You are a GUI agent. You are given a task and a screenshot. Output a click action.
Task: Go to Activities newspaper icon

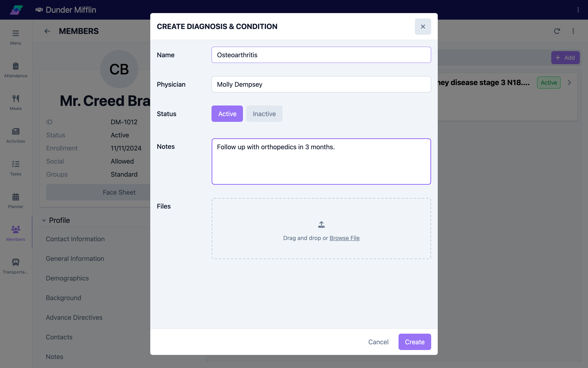click(16, 131)
